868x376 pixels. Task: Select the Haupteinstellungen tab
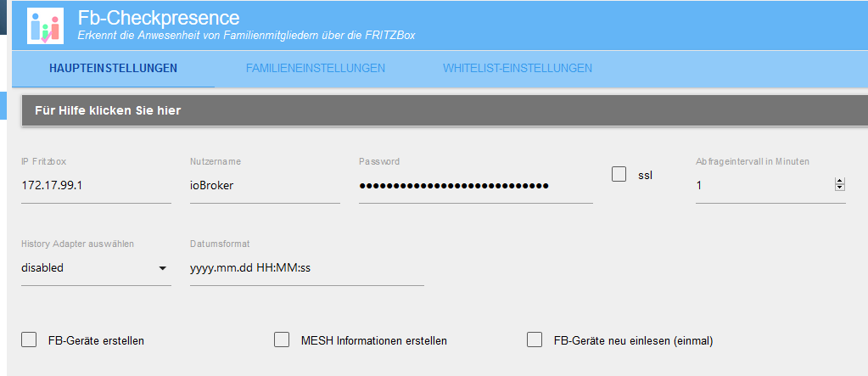(x=113, y=68)
